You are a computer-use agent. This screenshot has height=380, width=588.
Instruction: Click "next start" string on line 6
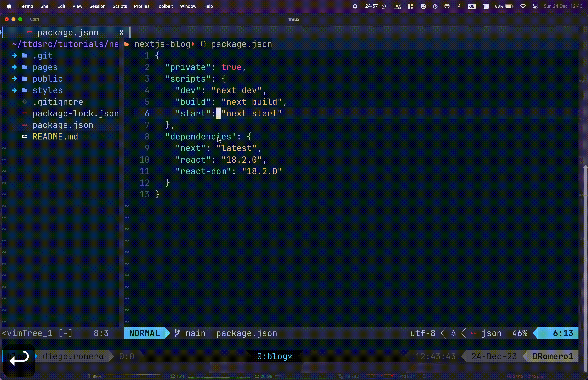click(x=252, y=113)
